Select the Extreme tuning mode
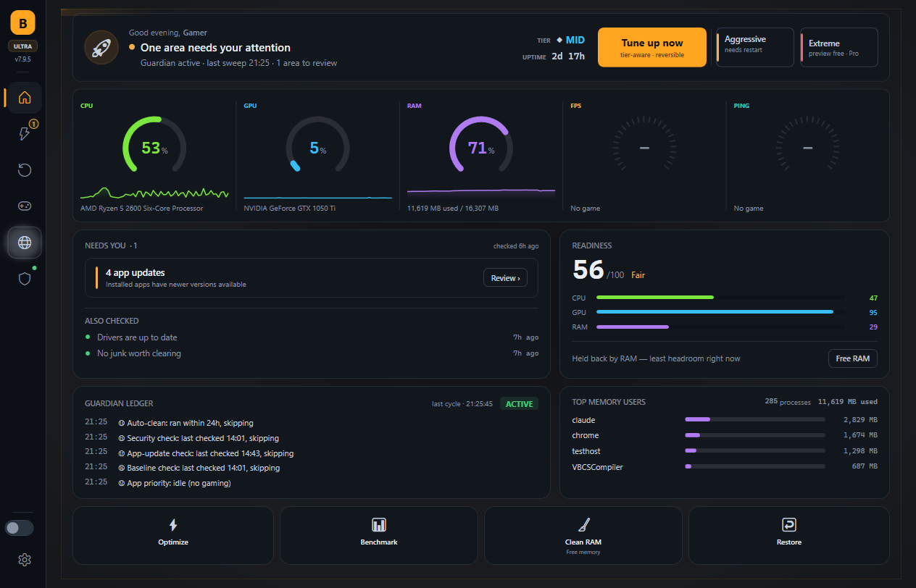The width and height of the screenshot is (916, 588). pyautogui.click(x=839, y=48)
